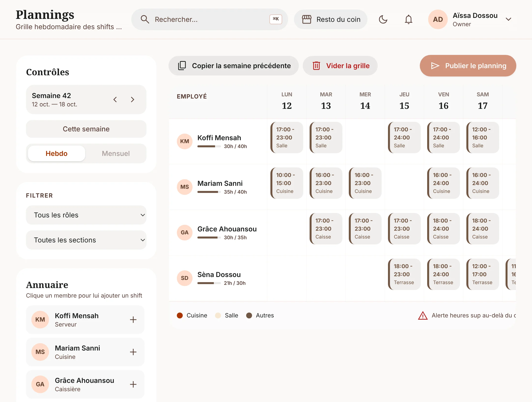Click the trash icon in Vider la grille
This screenshot has height=402, width=532.
(x=316, y=66)
